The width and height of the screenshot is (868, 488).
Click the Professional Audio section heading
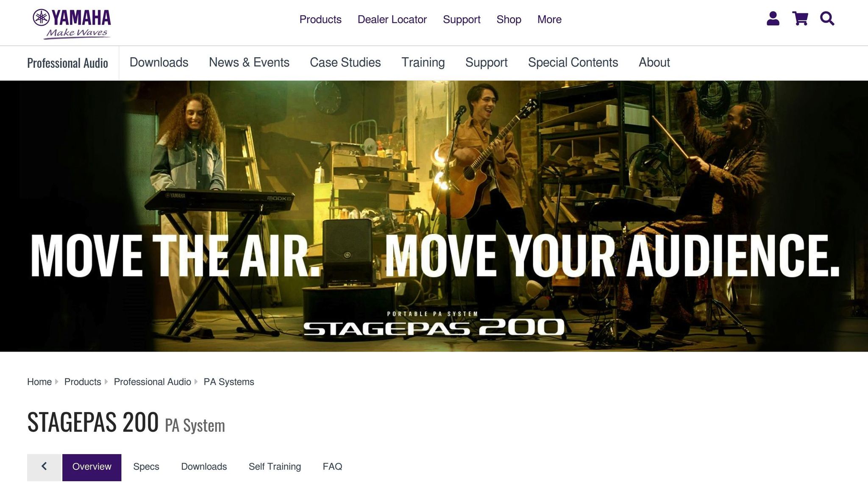click(67, 63)
